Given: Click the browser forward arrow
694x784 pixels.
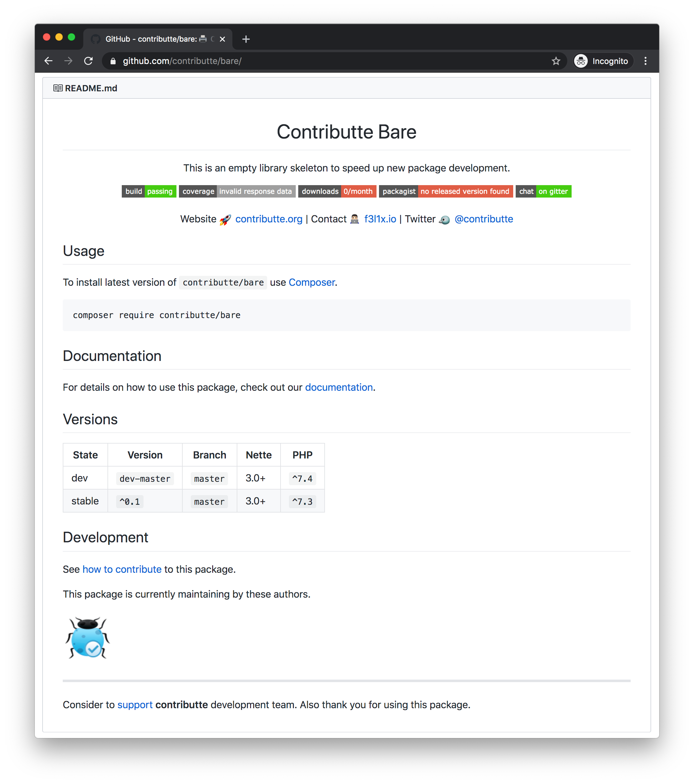Looking at the screenshot, I should click(x=68, y=61).
